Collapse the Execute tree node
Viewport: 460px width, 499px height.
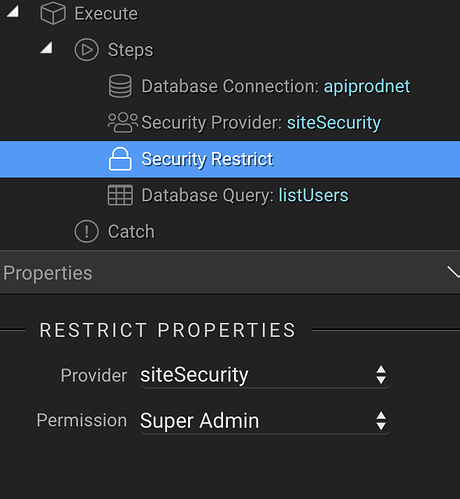13,12
